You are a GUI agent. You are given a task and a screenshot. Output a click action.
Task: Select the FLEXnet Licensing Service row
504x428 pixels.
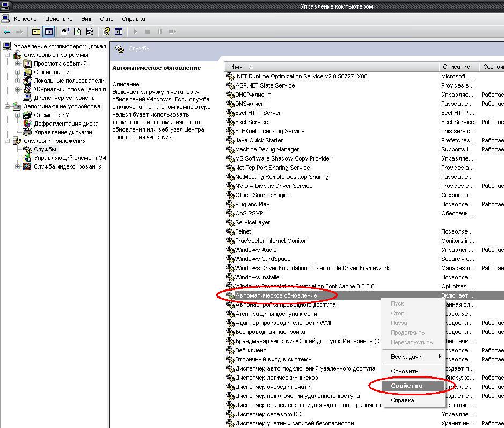(269, 131)
